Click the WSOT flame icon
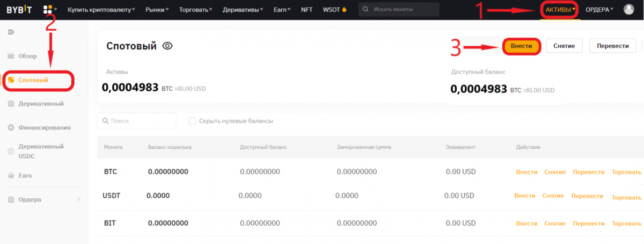This screenshot has height=244, width=644. pyautogui.click(x=344, y=10)
